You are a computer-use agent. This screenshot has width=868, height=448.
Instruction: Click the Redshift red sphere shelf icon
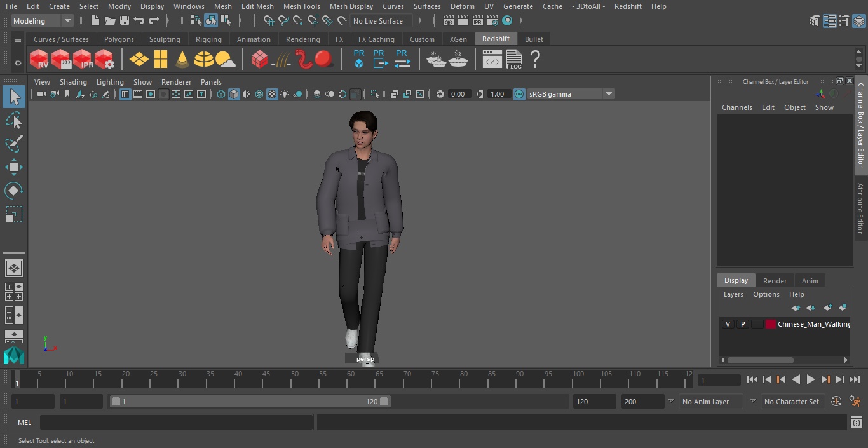(324, 60)
